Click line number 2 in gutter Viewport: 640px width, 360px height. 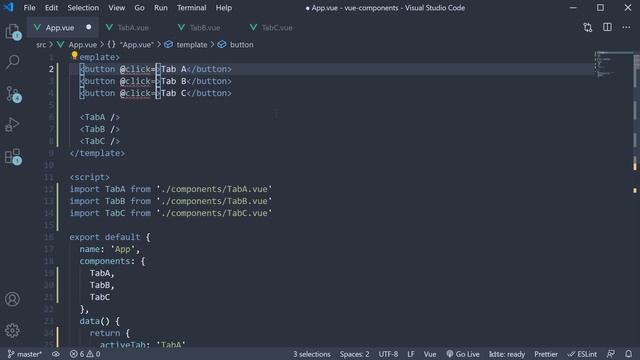coord(51,69)
